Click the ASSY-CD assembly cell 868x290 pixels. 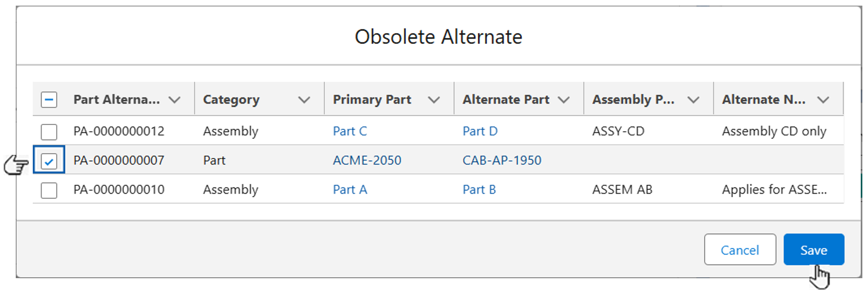pyautogui.click(x=617, y=132)
